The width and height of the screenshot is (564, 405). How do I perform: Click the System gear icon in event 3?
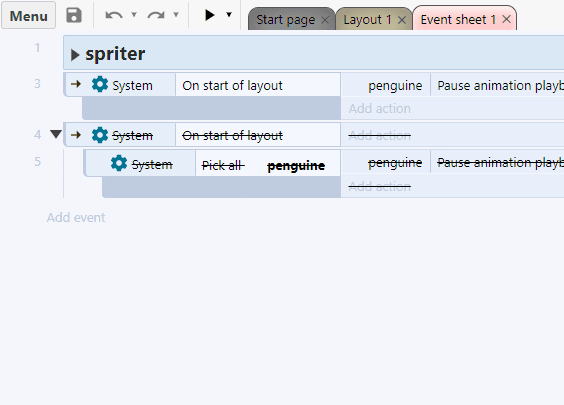tap(100, 85)
